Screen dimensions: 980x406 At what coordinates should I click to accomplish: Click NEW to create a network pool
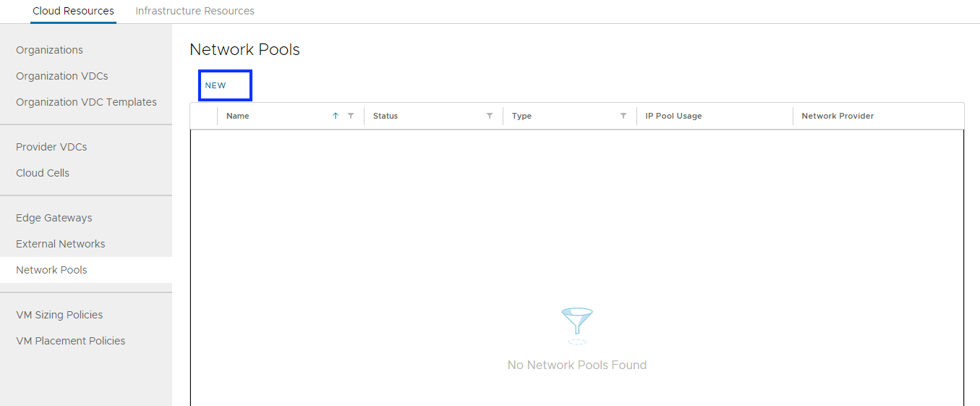tap(216, 85)
